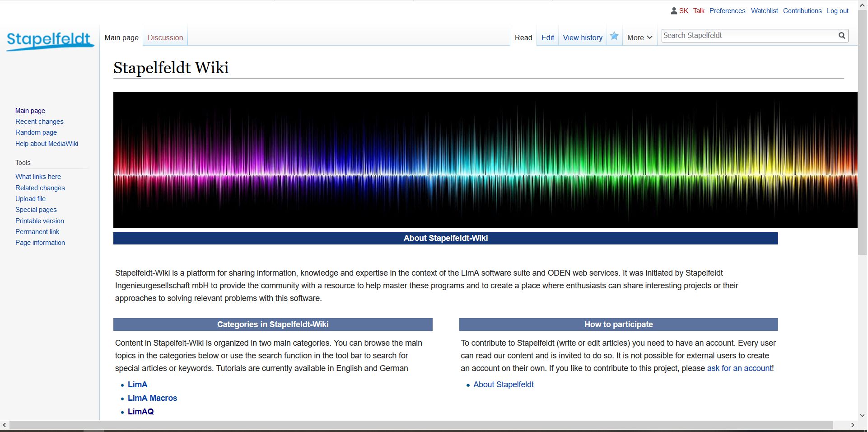868x432 pixels.
Task: Open Page information link
Action: pos(40,243)
